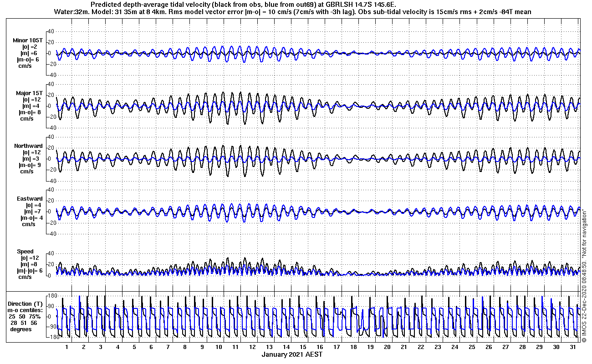Click day '3' on the date axis

coord(101,347)
